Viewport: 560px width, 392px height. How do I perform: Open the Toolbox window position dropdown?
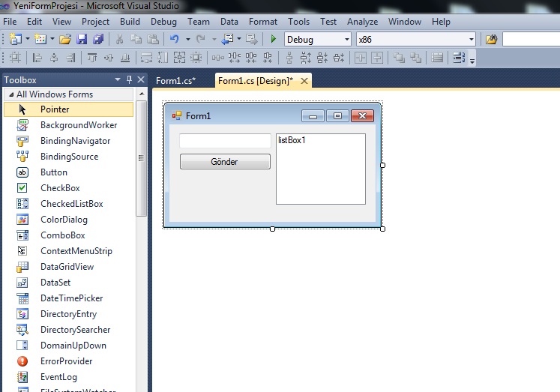point(118,79)
